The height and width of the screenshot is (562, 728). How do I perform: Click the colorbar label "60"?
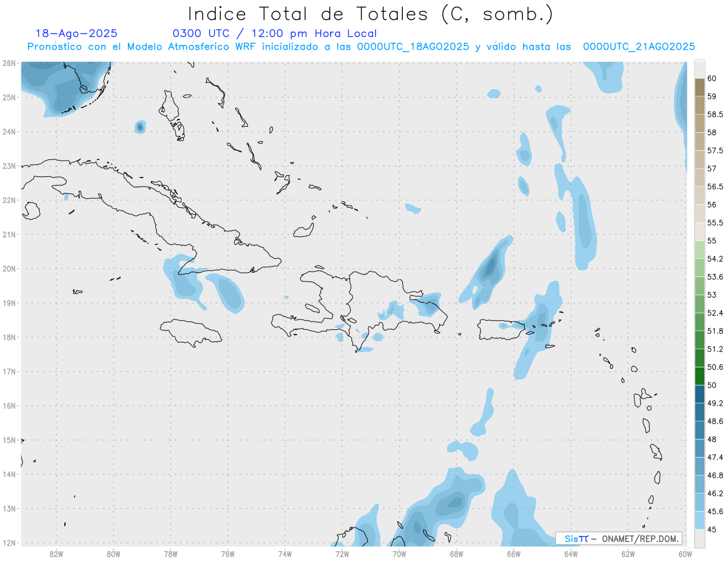pyautogui.click(x=712, y=78)
